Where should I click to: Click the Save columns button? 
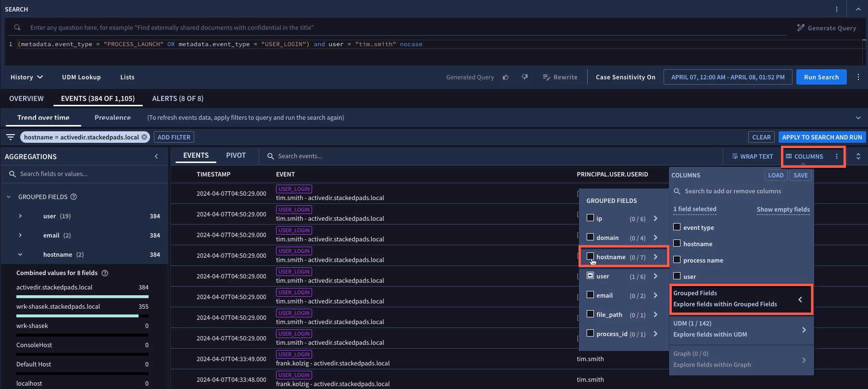(x=801, y=175)
